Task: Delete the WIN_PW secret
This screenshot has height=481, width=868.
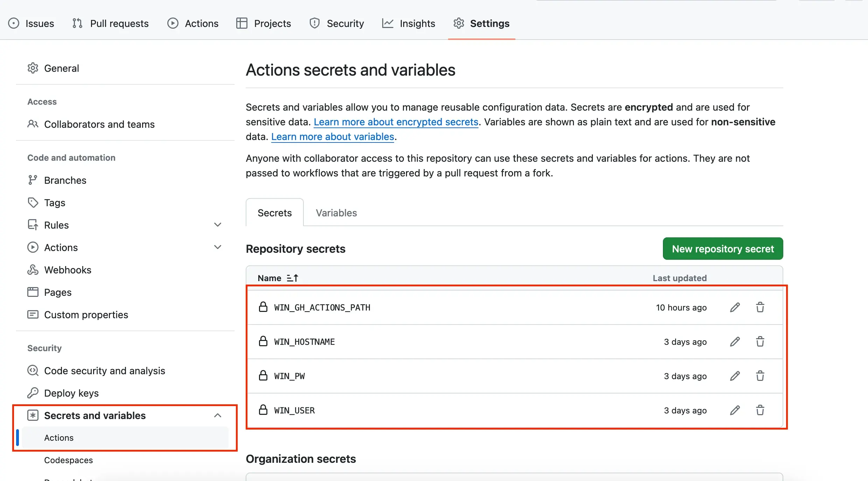Action: [760, 376]
